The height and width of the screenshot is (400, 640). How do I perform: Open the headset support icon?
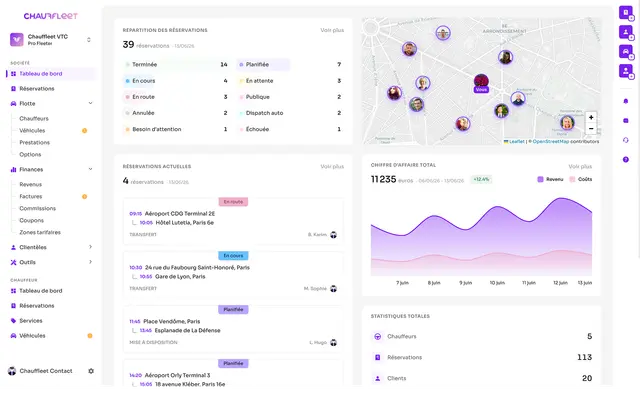click(x=626, y=140)
